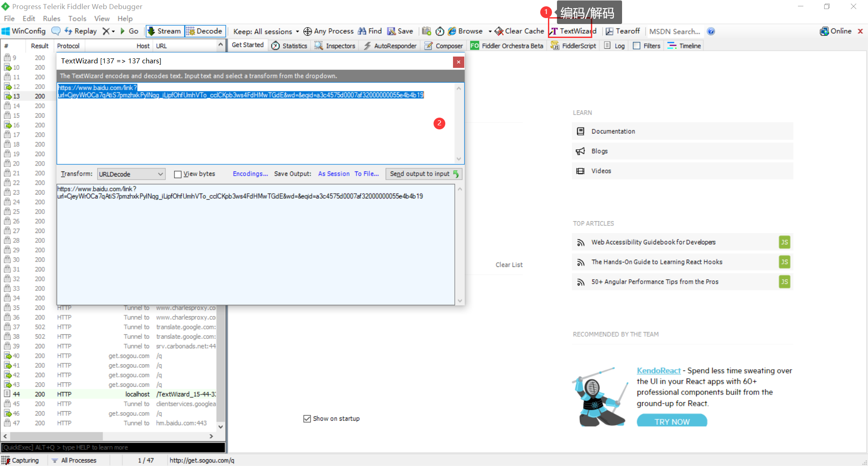Viewport: 868px width, 466px height.
Task: Click the Go resume button
Action: (129, 31)
